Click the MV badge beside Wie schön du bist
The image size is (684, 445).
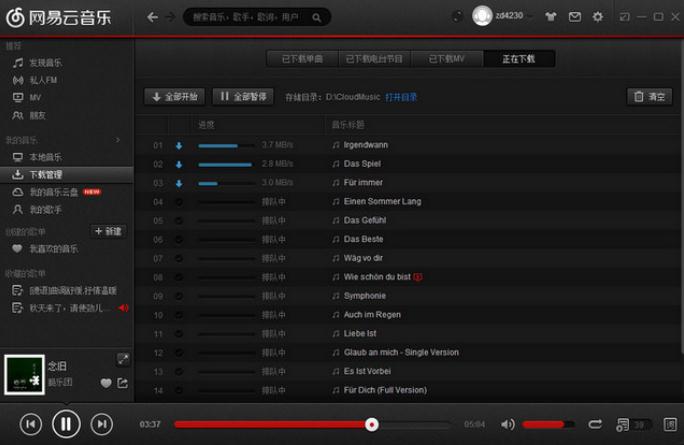[x=417, y=277]
